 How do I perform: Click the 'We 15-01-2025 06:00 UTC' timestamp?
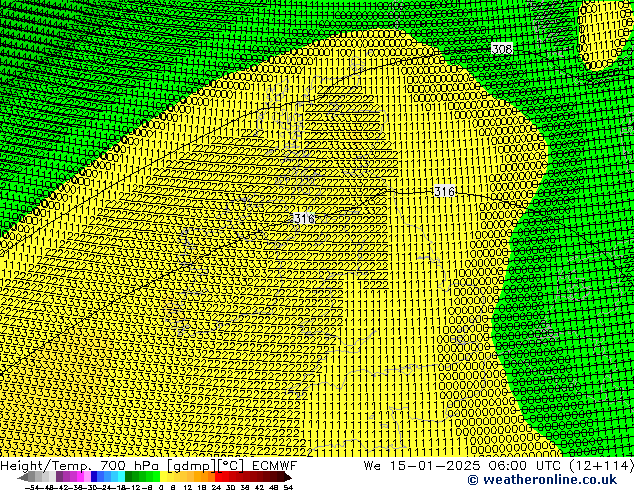click(x=464, y=466)
